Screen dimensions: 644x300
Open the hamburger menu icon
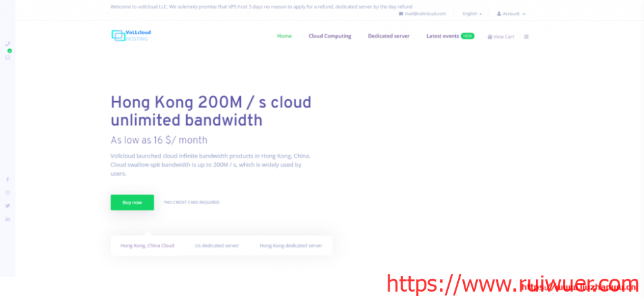(x=526, y=37)
